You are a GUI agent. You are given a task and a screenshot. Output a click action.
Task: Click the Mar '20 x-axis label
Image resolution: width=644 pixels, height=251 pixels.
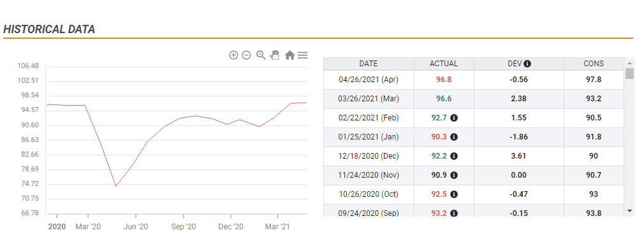coord(88,227)
